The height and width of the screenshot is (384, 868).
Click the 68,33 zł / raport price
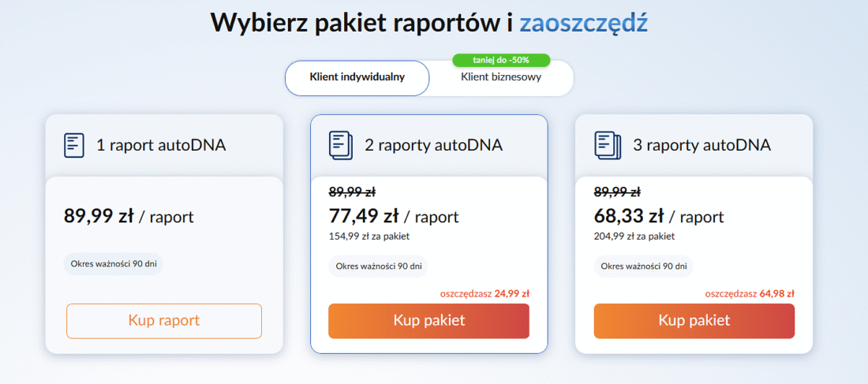click(x=658, y=216)
